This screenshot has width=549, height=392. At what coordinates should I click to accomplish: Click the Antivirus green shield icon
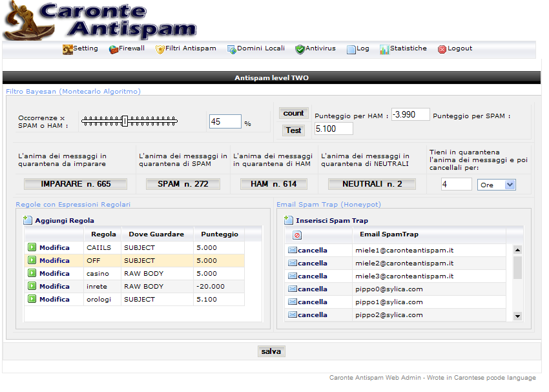300,49
